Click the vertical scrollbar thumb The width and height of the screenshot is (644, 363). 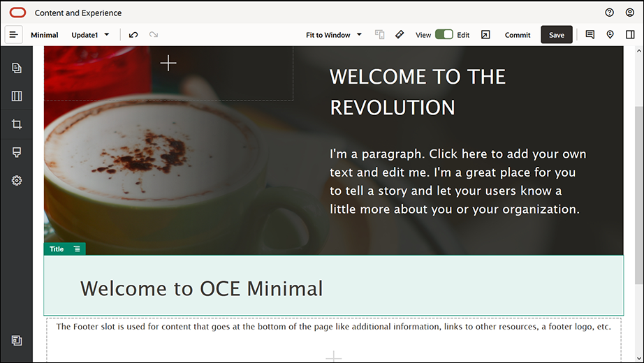(x=638, y=195)
